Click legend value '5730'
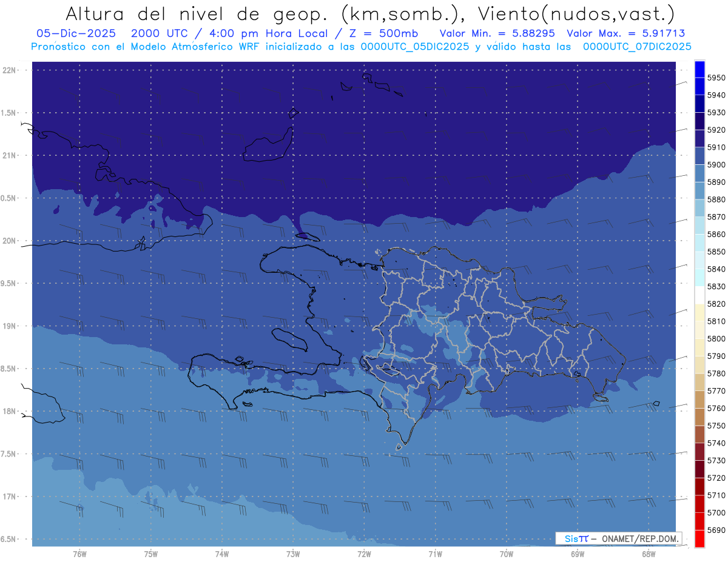728x562 pixels. point(716,460)
